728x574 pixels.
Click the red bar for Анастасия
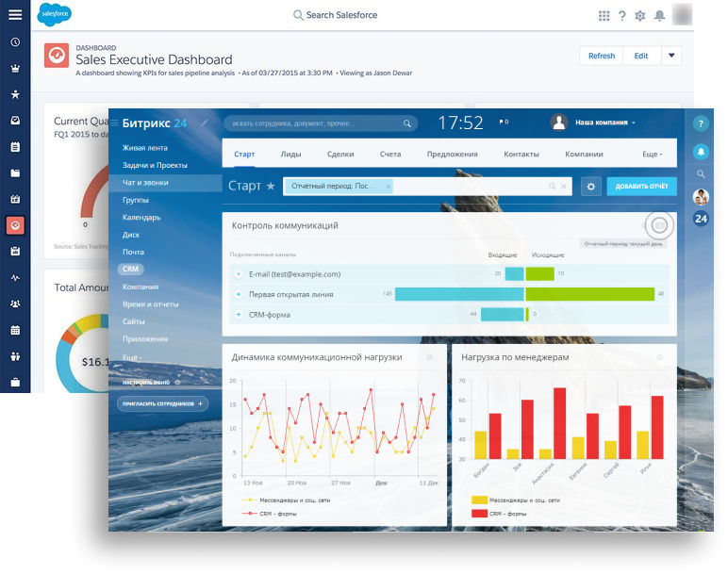(x=559, y=423)
